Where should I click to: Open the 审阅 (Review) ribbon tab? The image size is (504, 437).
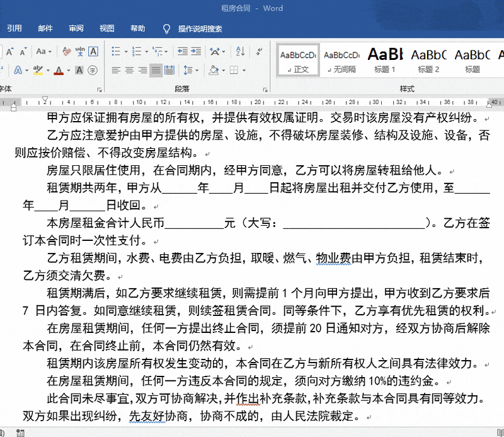[76, 28]
